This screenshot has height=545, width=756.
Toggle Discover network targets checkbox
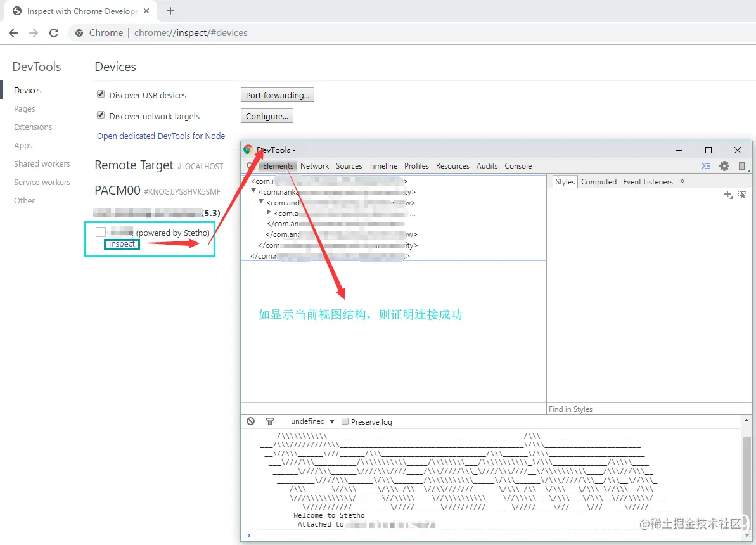pos(101,115)
